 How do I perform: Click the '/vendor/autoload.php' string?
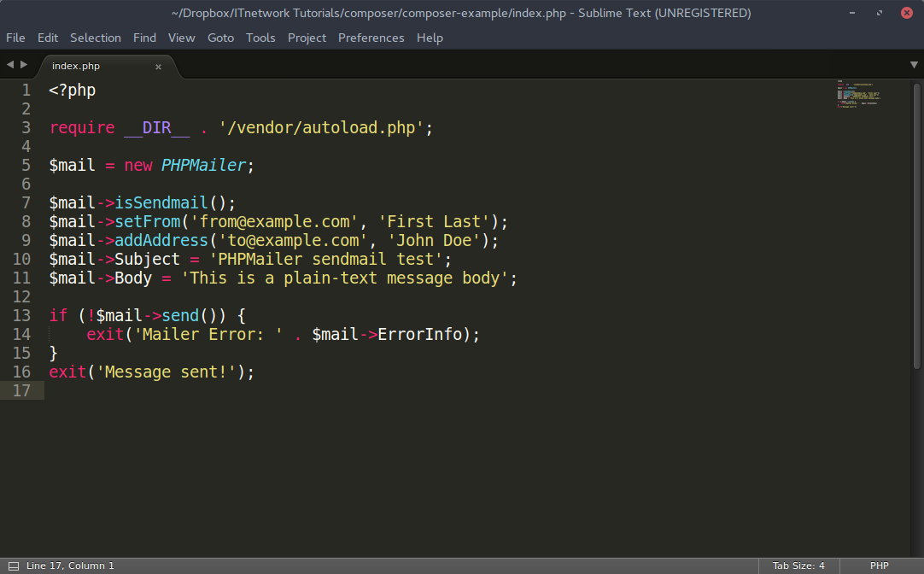point(321,128)
